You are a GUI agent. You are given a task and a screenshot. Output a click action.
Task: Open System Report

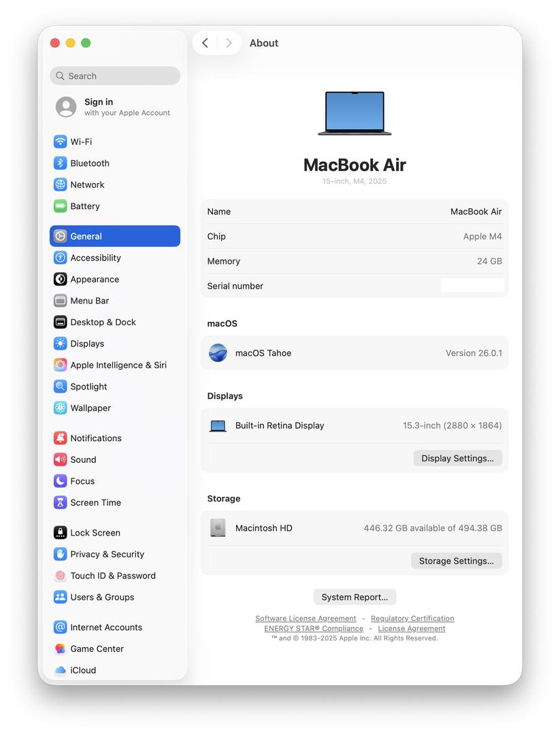pos(355,598)
